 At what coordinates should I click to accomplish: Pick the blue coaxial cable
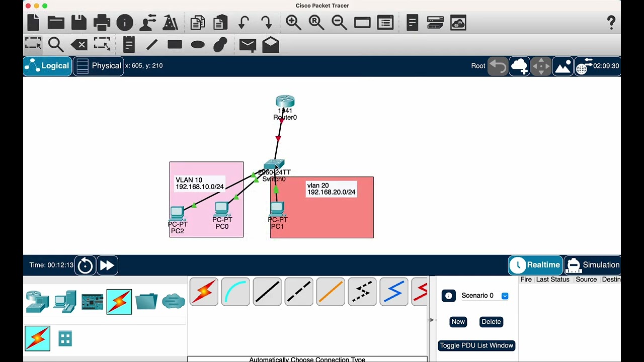(394, 292)
